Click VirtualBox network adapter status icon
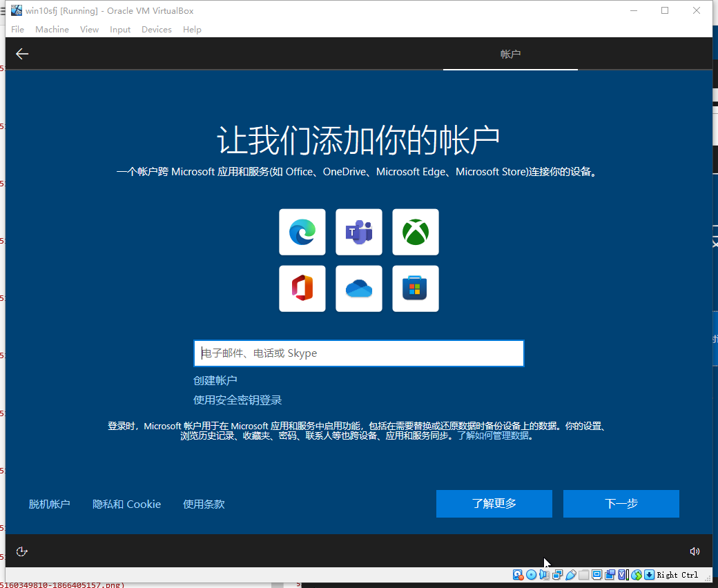718x588 pixels. point(557,575)
